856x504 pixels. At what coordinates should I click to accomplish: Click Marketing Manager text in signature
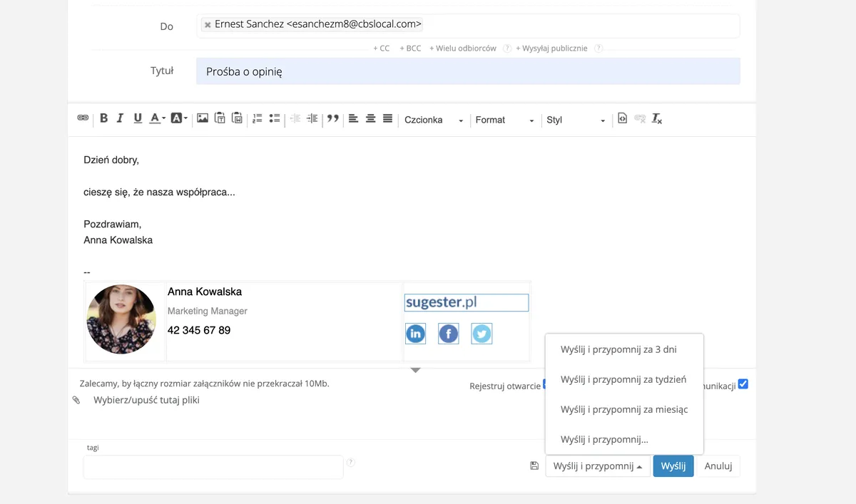tap(208, 311)
